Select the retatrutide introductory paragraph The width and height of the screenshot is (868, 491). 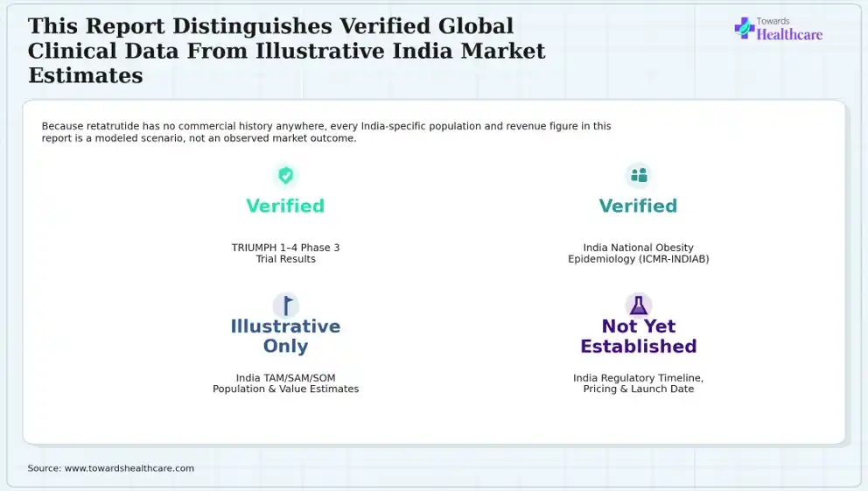click(326, 132)
